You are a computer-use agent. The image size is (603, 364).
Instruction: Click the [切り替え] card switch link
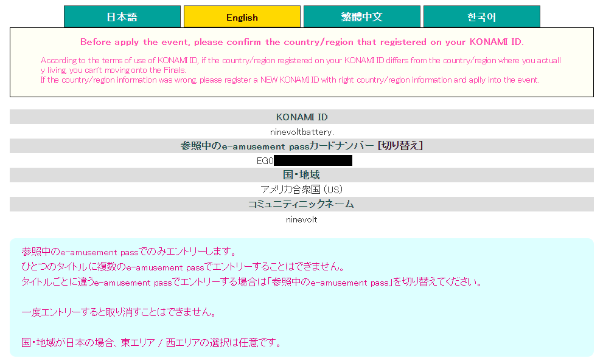(400, 146)
